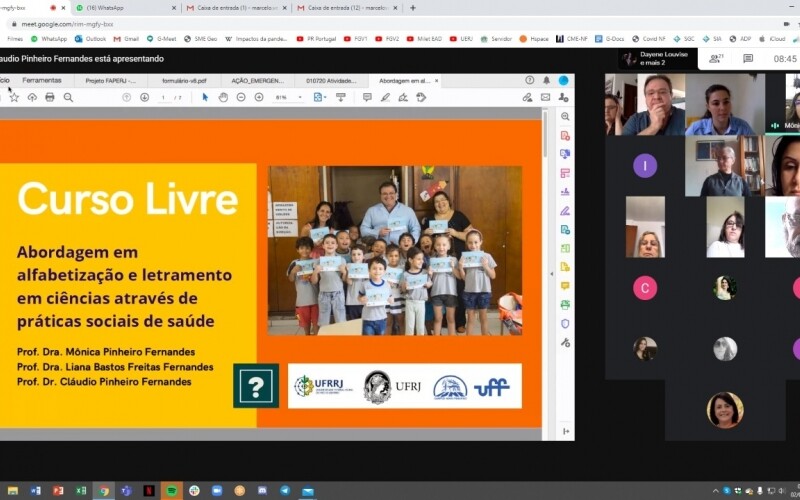Click the question mark button on the slide
The image size is (800, 500).
pos(256,385)
